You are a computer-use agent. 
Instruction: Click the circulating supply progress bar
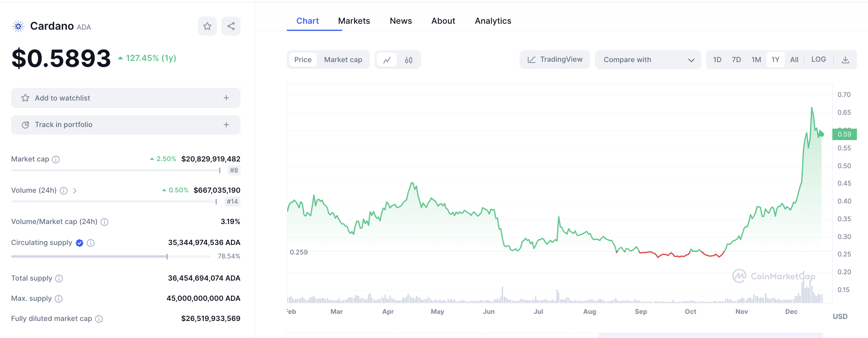coord(111,256)
